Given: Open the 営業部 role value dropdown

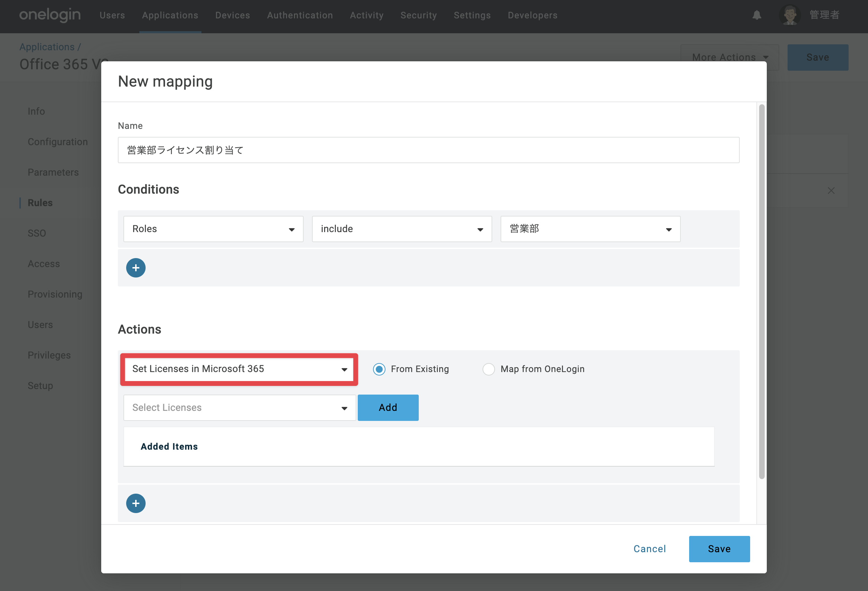Looking at the screenshot, I should 590,229.
